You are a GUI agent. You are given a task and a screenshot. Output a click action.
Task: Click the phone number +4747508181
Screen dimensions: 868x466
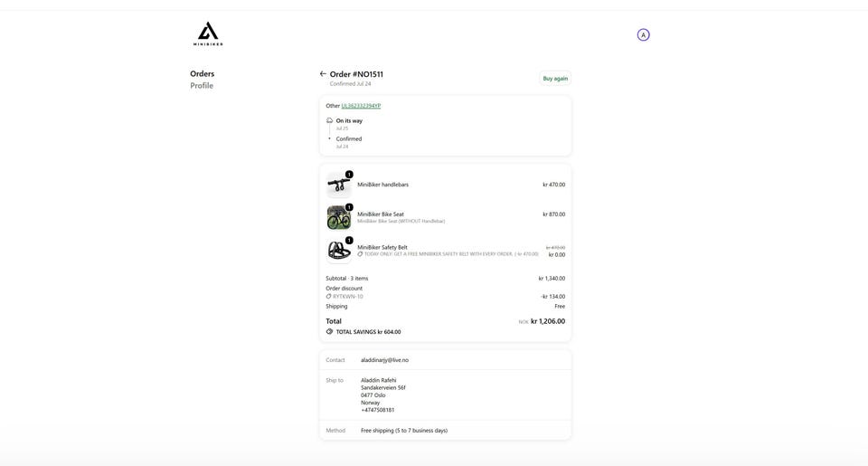(x=378, y=410)
